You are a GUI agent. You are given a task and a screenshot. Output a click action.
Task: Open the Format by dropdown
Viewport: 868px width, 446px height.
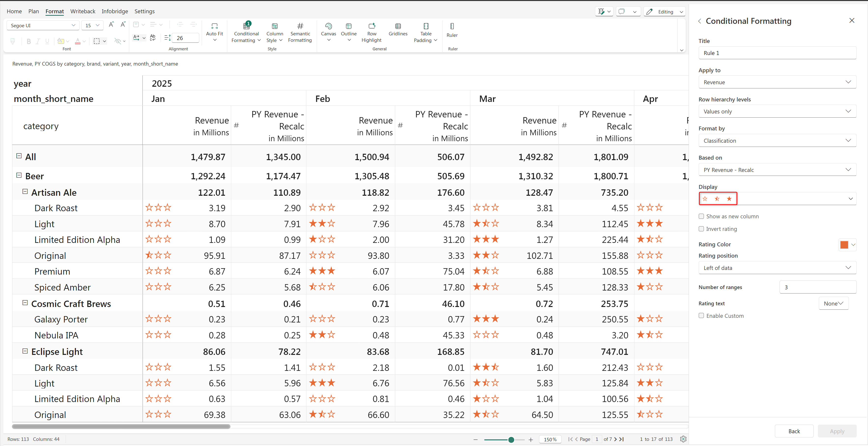pyautogui.click(x=777, y=140)
